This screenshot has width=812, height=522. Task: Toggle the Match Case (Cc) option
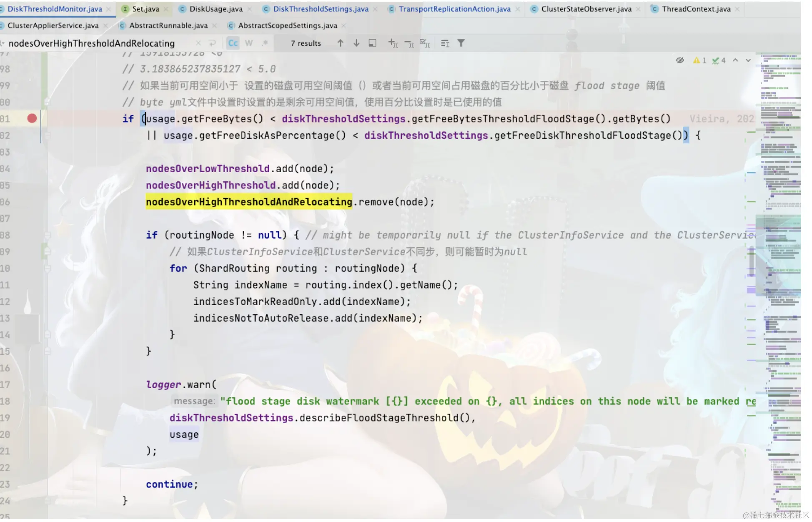point(233,43)
